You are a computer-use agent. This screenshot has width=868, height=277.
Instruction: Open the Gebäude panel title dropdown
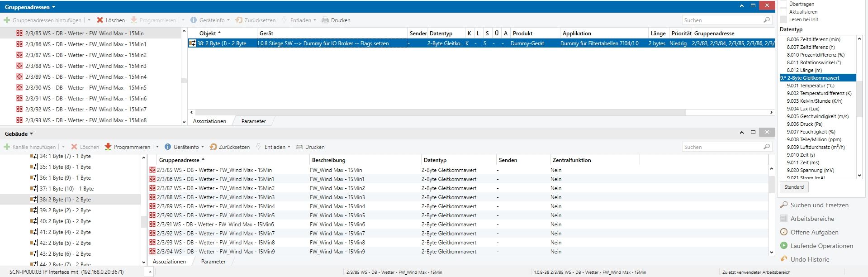(x=31, y=134)
